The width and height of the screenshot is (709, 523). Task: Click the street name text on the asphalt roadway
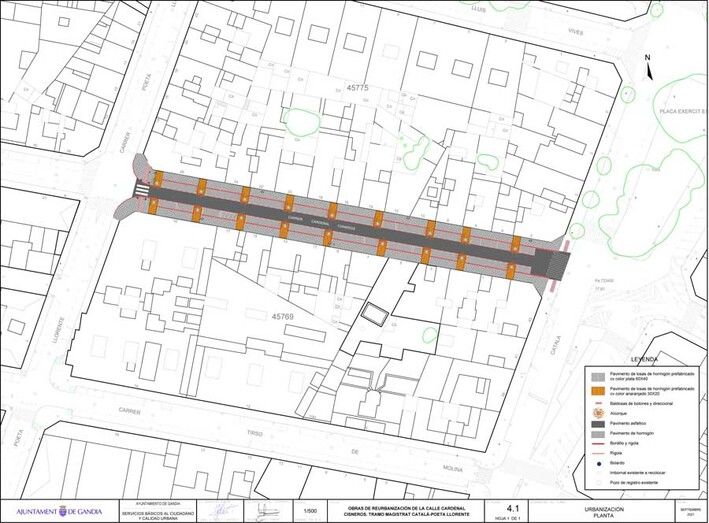click(322, 222)
